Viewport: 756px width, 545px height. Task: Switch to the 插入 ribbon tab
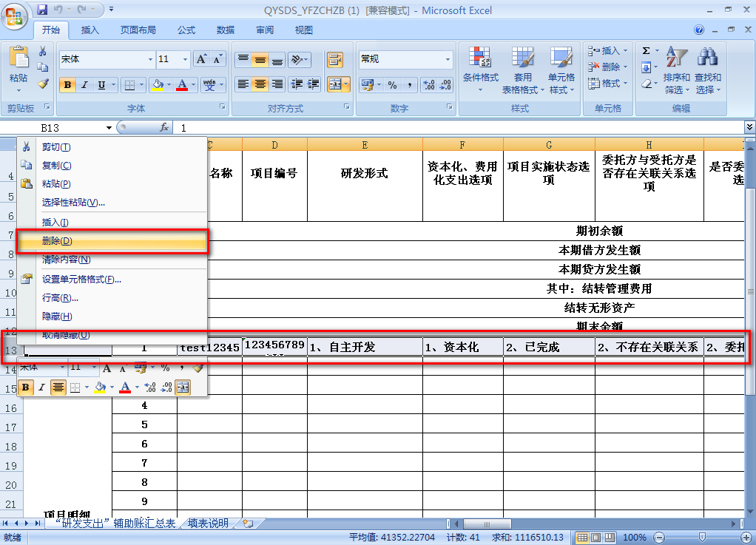[x=90, y=30]
